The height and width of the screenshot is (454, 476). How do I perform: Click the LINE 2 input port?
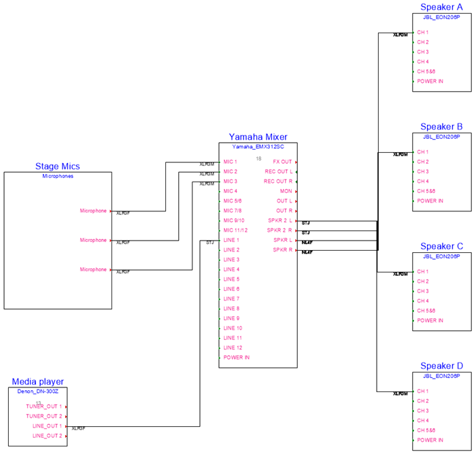click(x=231, y=249)
